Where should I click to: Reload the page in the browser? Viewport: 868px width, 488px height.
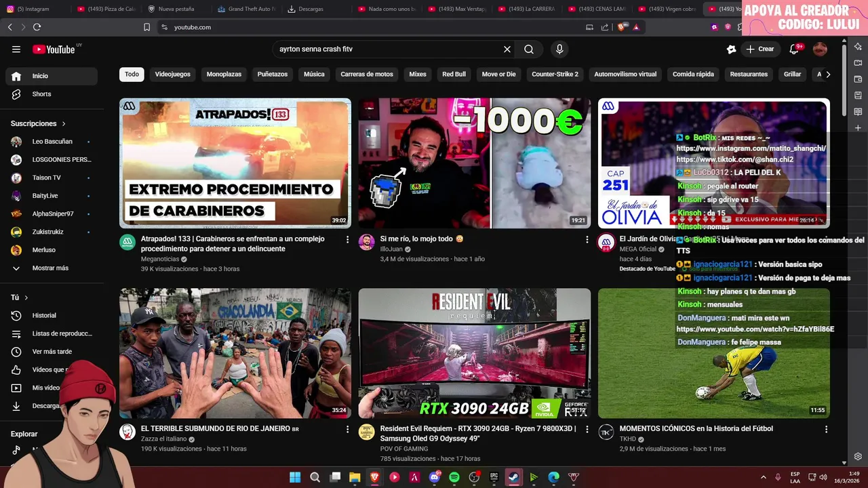pyautogui.click(x=37, y=27)
